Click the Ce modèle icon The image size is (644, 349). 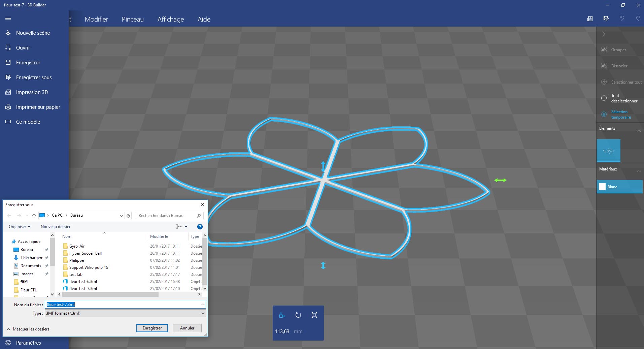[8, 122]
